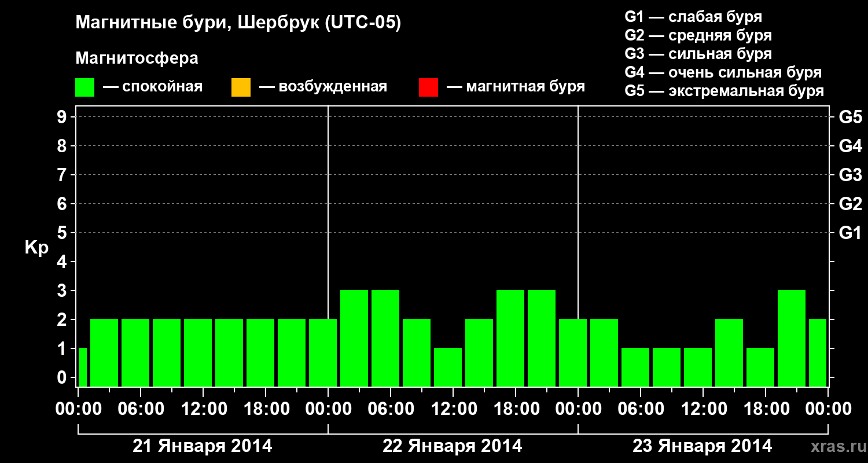Click the '18:00' time label for 21 Января

266,409
